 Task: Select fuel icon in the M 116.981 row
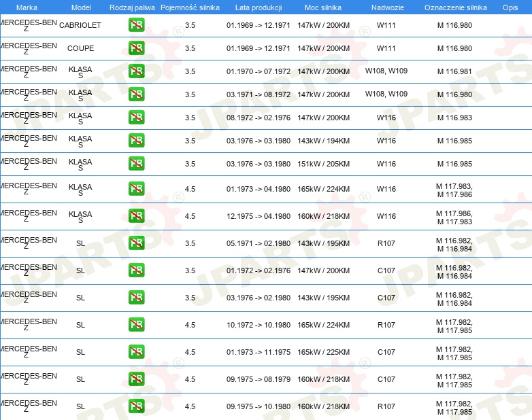(136, 71)
